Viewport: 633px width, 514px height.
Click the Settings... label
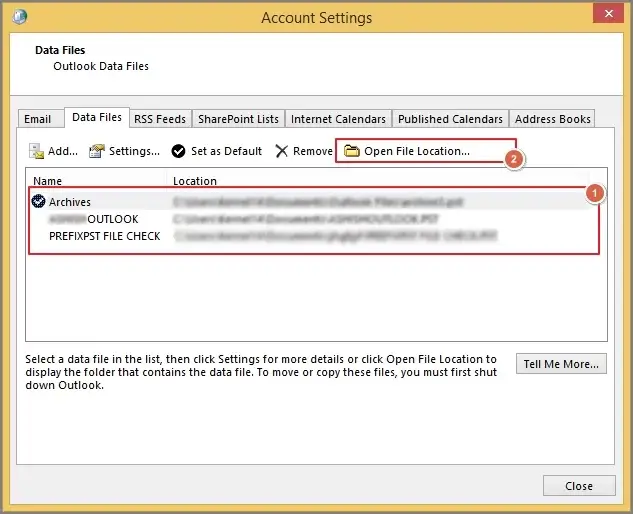coord(134,151)
